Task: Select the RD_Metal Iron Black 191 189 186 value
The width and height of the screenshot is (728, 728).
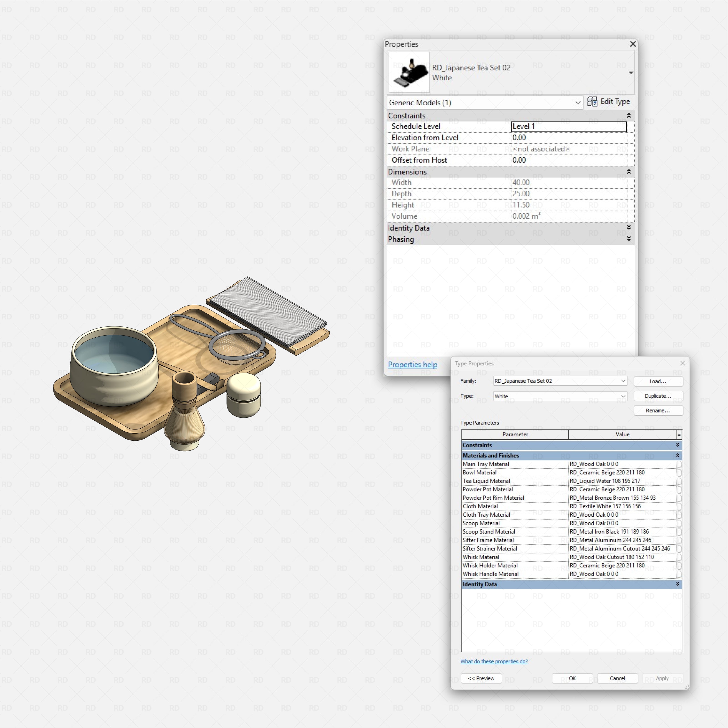Action: coord(622,532)
